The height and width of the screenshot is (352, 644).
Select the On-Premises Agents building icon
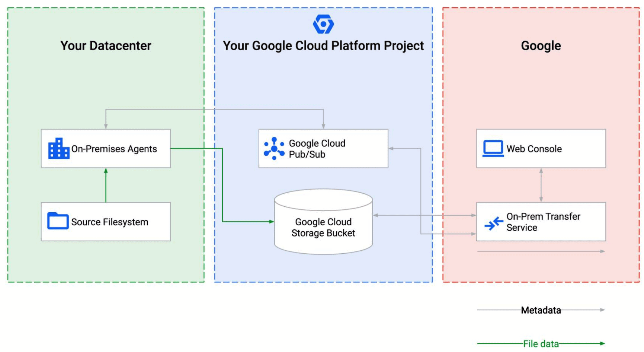[x=58, y=149]
